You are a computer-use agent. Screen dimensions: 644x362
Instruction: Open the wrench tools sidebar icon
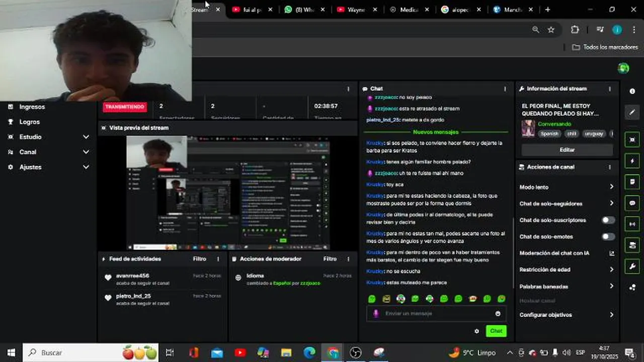coord(632,266)
